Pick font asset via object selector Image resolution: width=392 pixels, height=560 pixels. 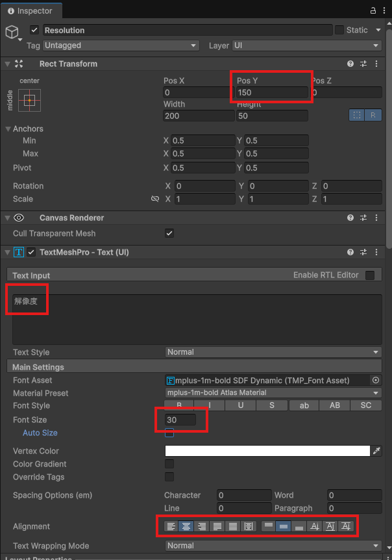click(375, 381)
